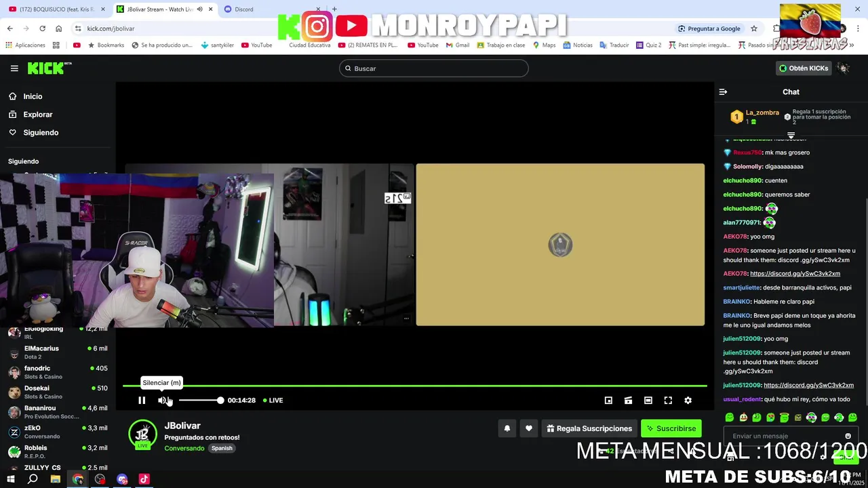
Task: Insert the last quick emote in row
Action: [x=852, y=418]
